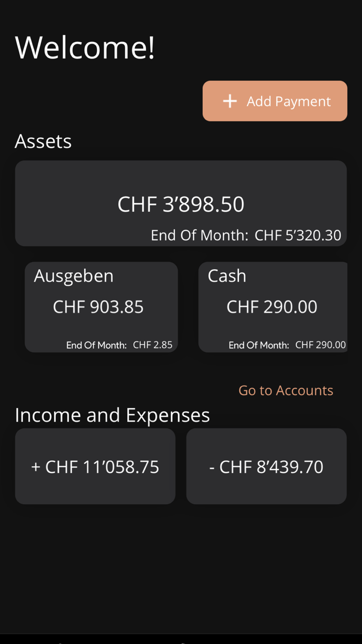
Task: Open the Ausgeben account card
Action: pos(101,307)
